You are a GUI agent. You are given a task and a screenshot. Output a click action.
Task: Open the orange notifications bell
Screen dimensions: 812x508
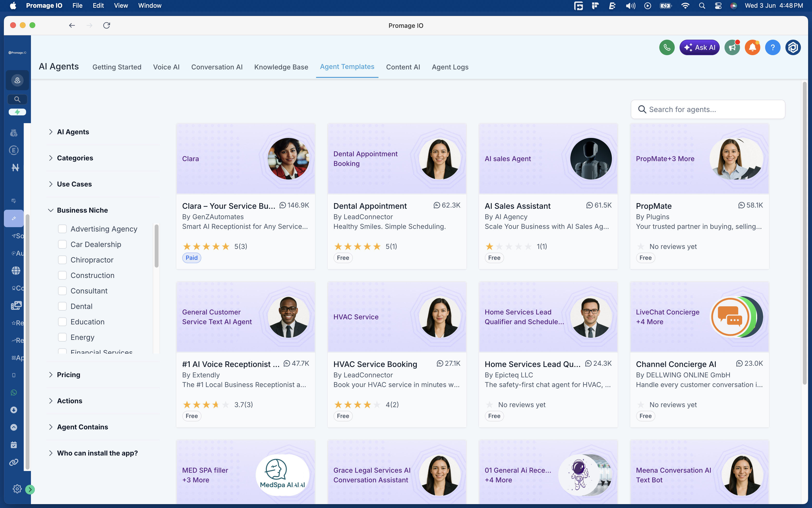tap(752, 47)
